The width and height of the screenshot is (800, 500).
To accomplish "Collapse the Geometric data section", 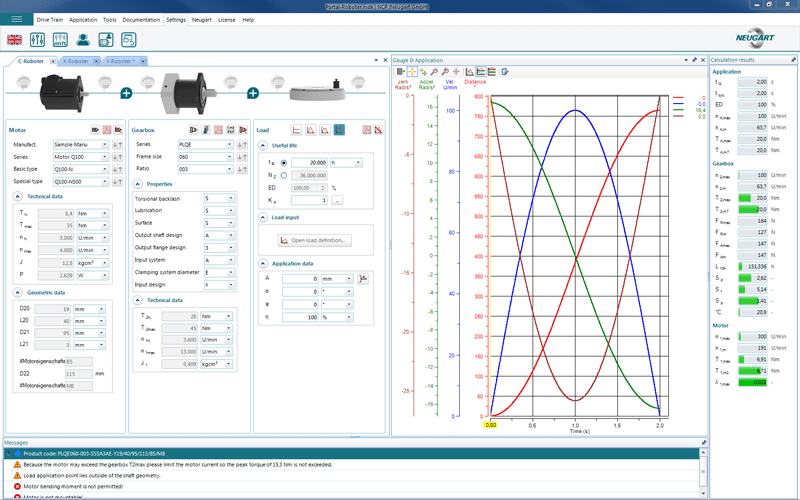I will click(17, 293).
